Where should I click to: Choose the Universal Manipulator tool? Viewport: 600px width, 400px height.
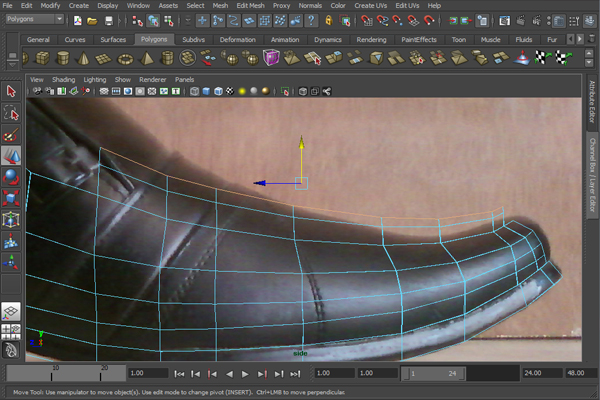click(x=11, y=220)
